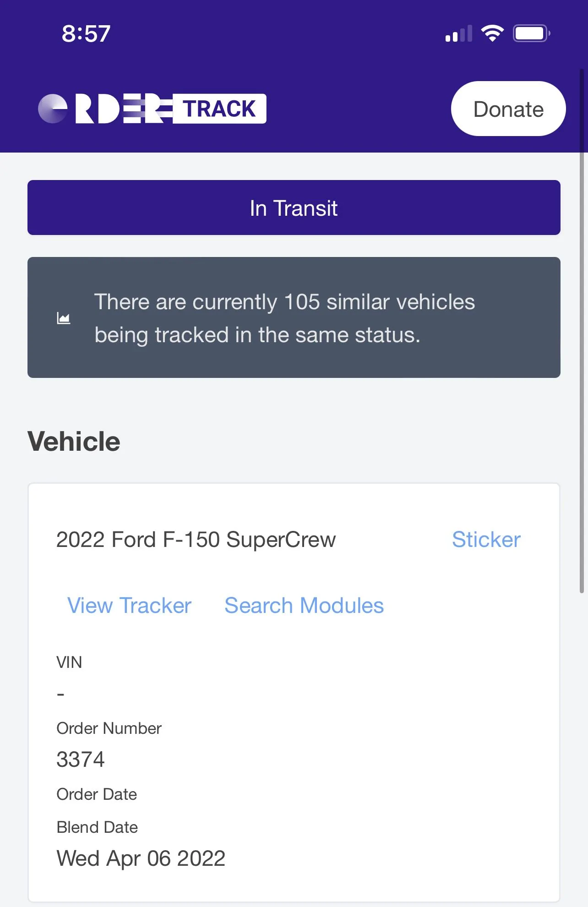Click the chart icon in the info box
The width and height of the screenshot is (588, 907).
64,318
